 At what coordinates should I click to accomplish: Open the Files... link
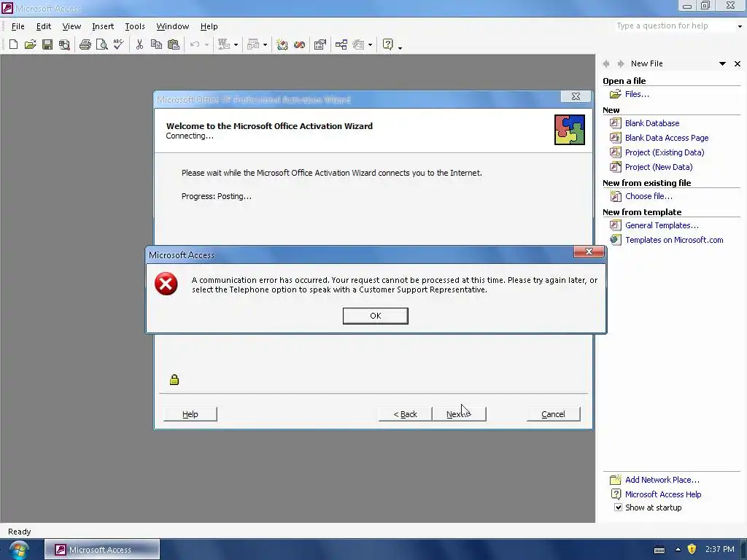(636, 94)
